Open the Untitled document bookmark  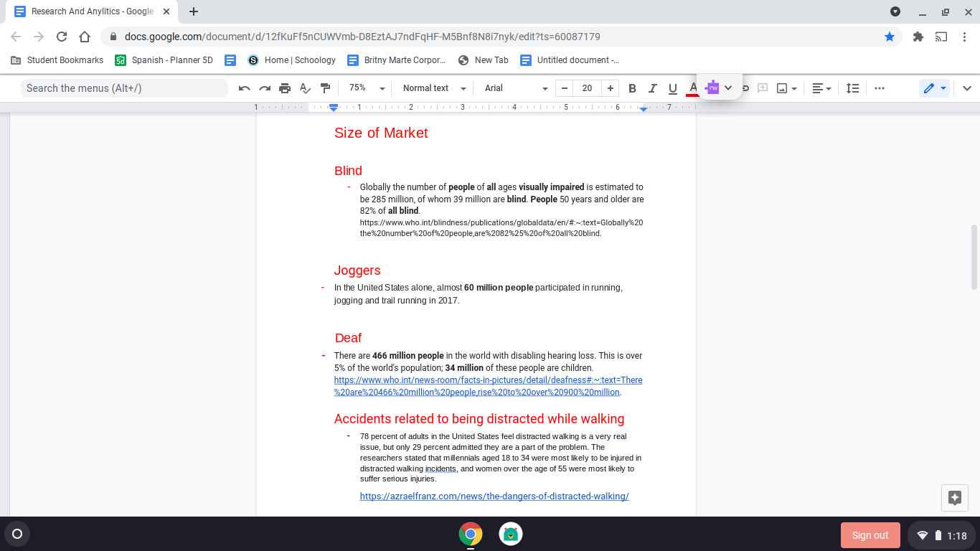[x=570, y=60]
